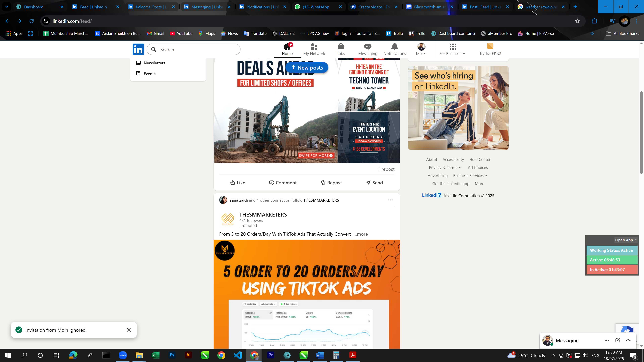Repost the Techno Tower post

coord(331,183)
